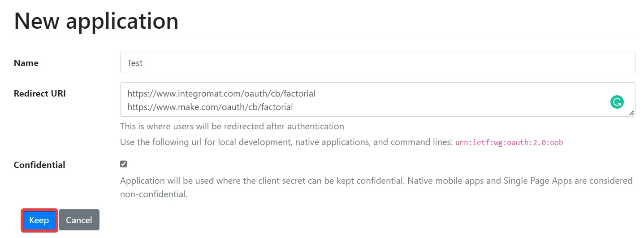Viewport: 644px width, 238px height.
Task: Place cursor on the make.com callback URL line
Action: click(x=210, y=107)
